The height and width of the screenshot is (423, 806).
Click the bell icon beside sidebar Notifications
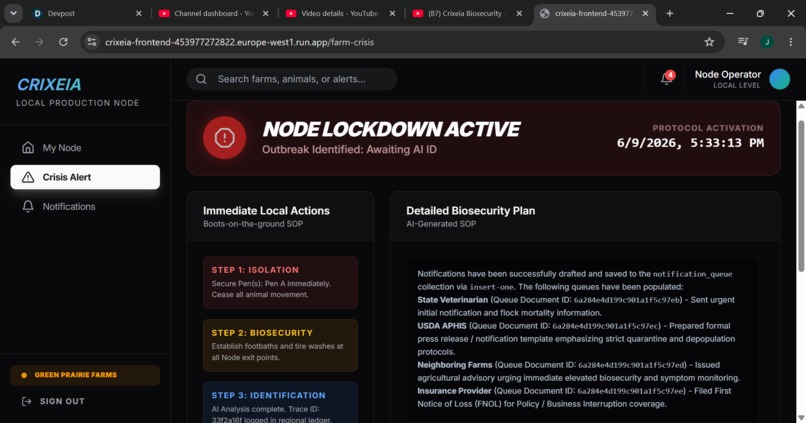(x=28, y=206)
